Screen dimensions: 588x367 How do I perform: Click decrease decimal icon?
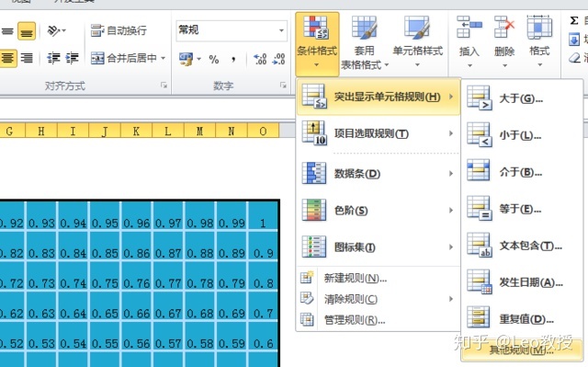(278, 59)
